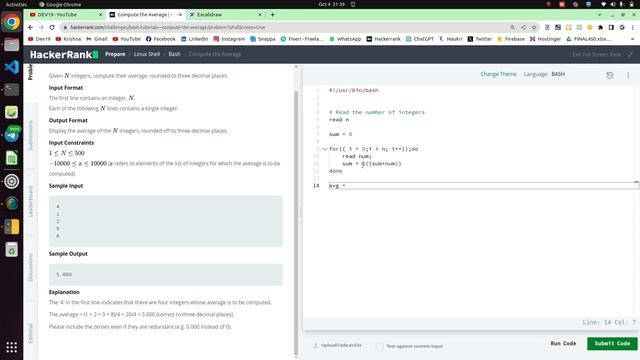Close the Excalidraw tab
The width and height of the screenshot is (640, 360).
tap(260, 15)
